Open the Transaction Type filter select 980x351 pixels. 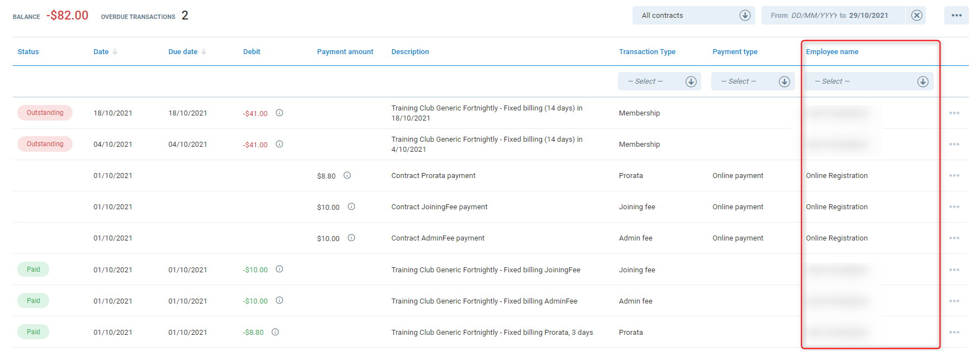659,81
